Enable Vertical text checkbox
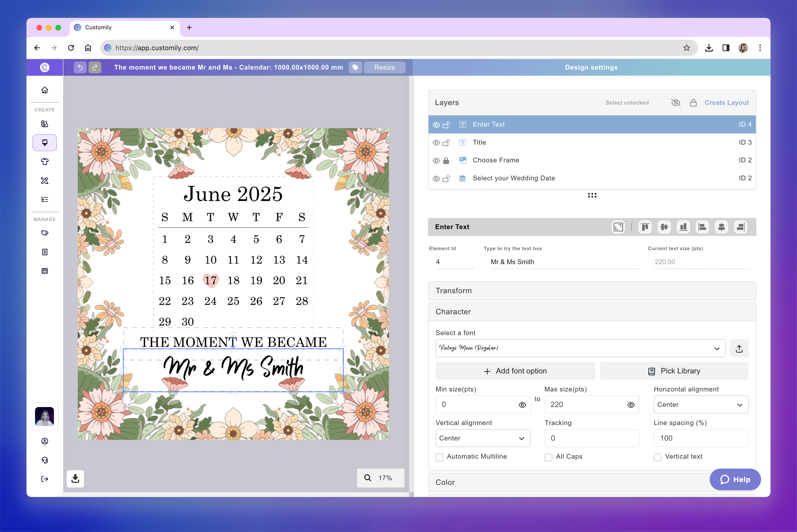 coord(658,457)
